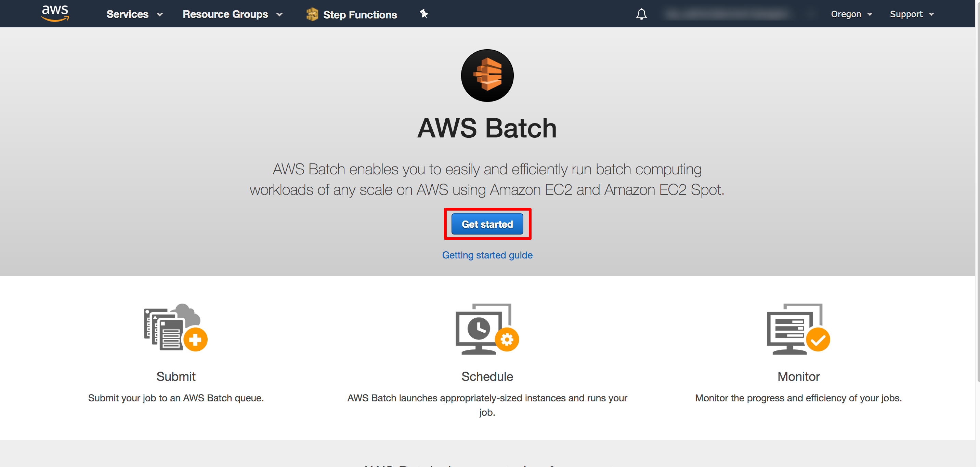
Task: Expand the Support dropdown options
Action: [x=913, y=14]
